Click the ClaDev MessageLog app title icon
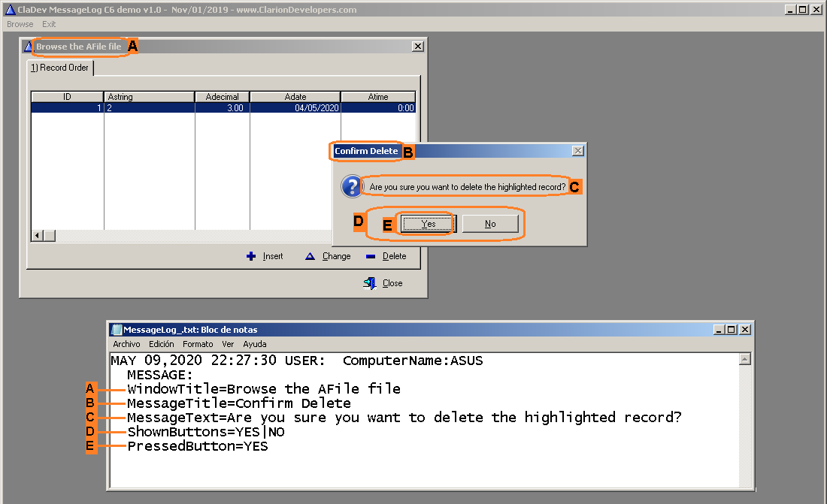This screenshot has height=504, width=827. click(x=10, y=10)
